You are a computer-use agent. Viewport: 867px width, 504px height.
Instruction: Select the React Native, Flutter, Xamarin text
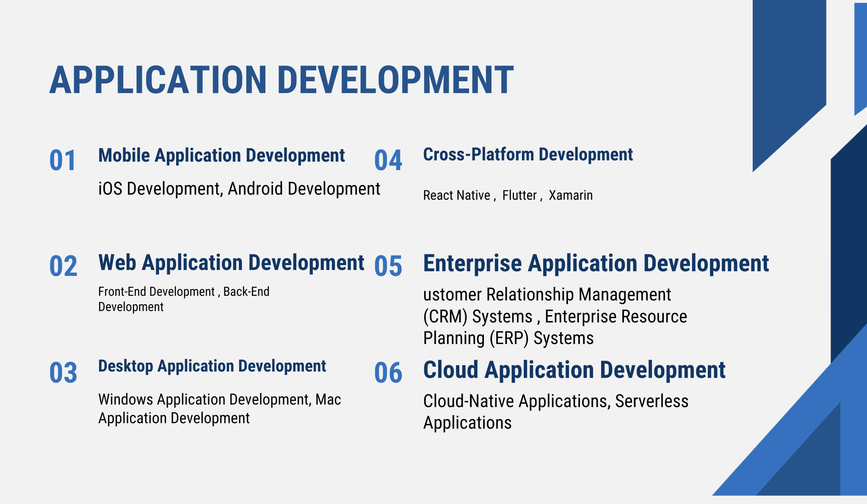pos(508,196)
